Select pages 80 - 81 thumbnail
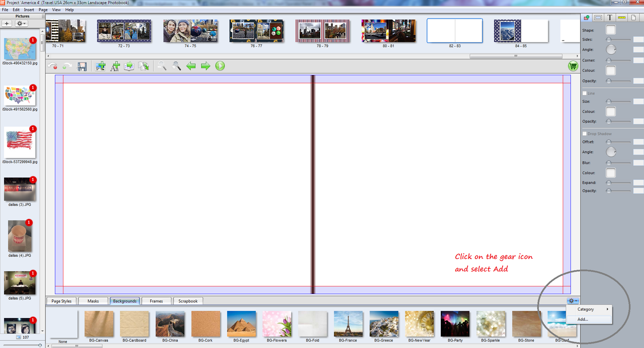The height and width of the screenshot is (348, 644). (x=389, y=31)
